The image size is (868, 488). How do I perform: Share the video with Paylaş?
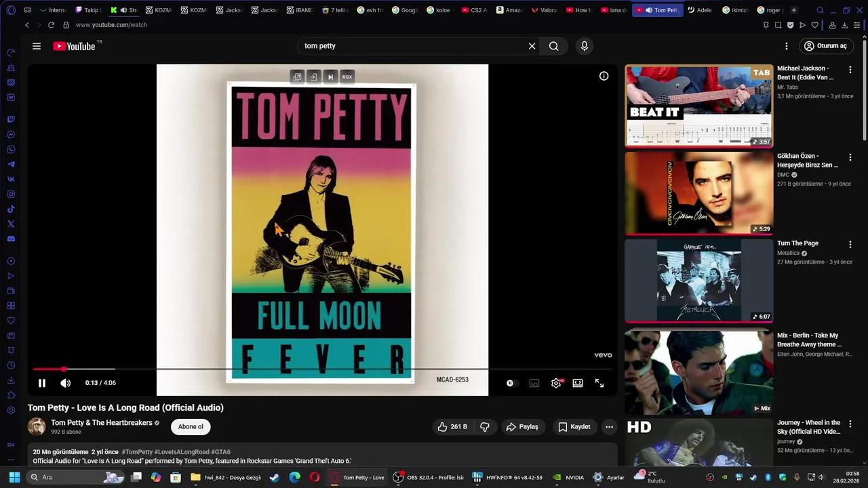pyautogui.click(x=522, y=427)
